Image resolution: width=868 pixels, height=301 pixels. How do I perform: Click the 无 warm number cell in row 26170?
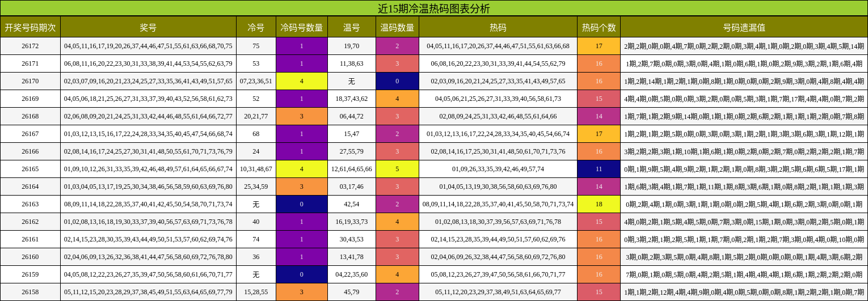pyautogui.click(x=352, y=81)
